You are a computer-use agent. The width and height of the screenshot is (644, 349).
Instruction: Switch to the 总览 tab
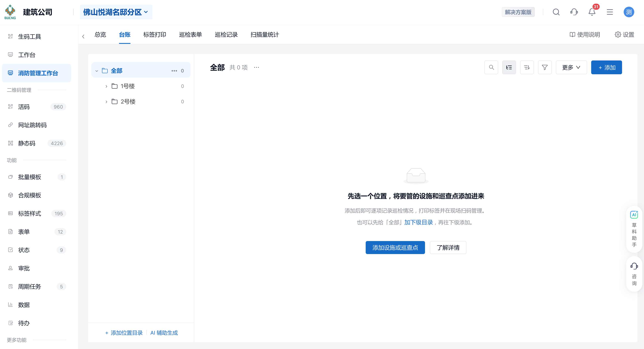100,35
